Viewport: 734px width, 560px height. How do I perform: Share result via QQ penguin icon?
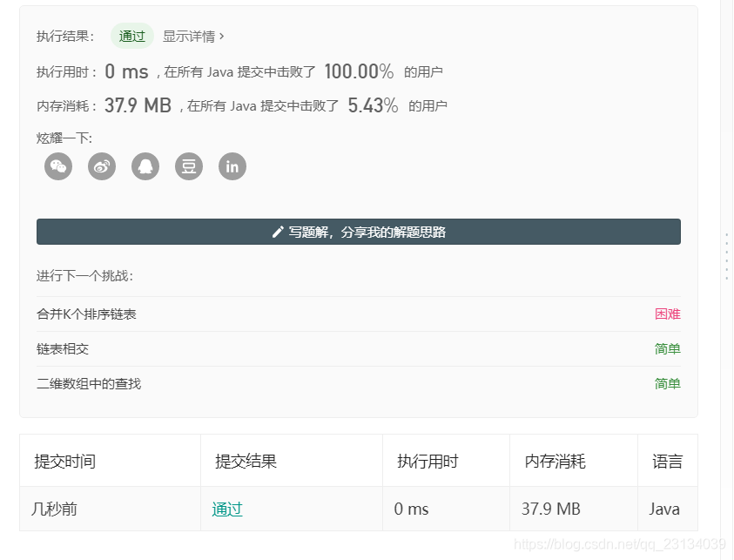coord(145,166)
